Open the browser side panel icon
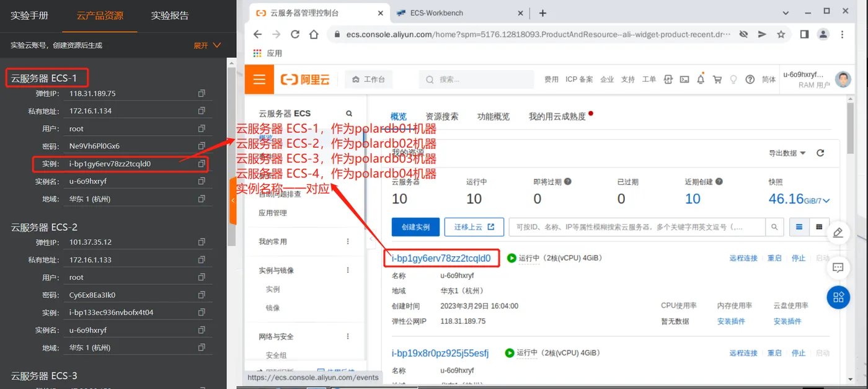 click(804, 35)
